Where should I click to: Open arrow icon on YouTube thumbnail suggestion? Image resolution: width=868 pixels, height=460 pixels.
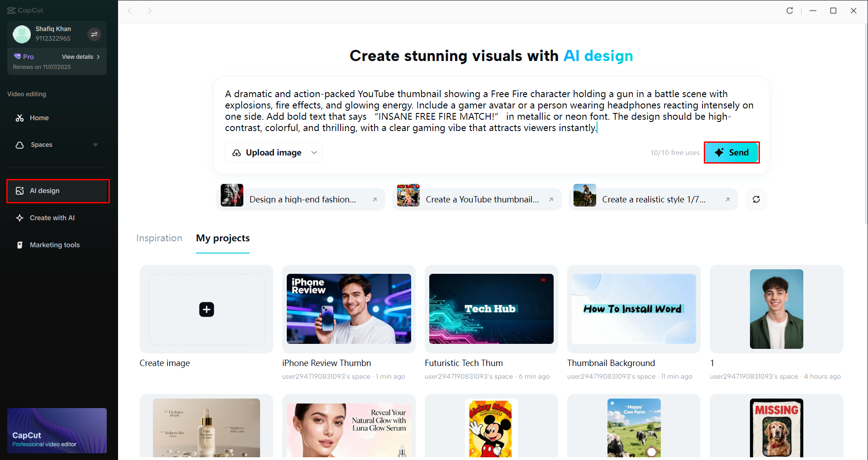click(551, 200)
